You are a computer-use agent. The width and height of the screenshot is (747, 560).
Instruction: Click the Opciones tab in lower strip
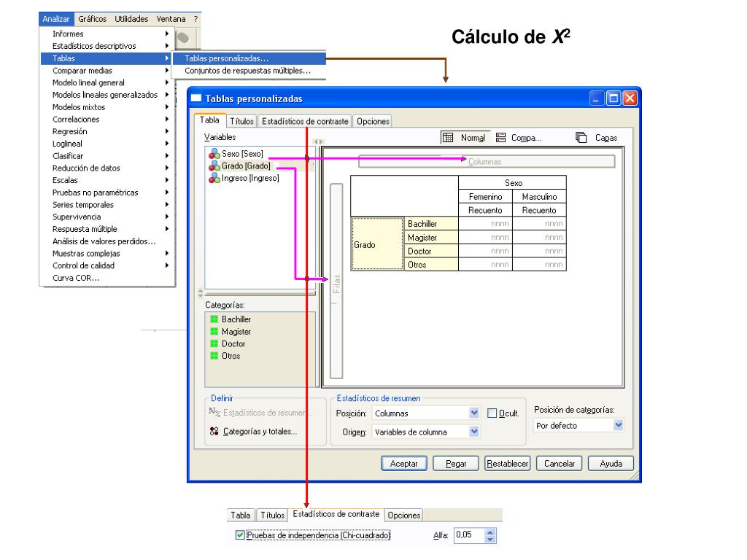click(404, 516)
